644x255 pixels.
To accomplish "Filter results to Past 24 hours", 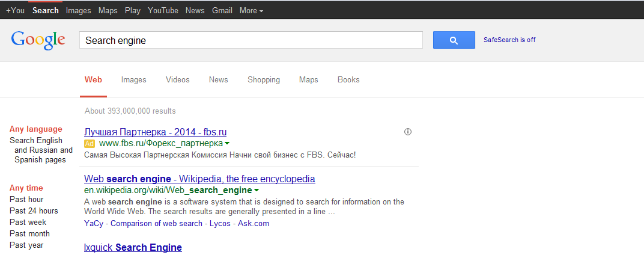I will 34,211.
